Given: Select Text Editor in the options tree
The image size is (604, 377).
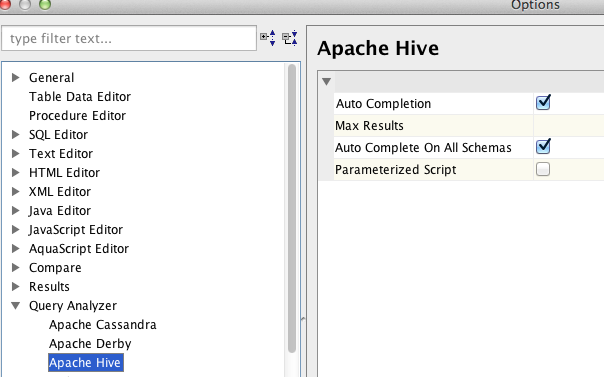Looking at the screenshot, I should coord(61,154).
